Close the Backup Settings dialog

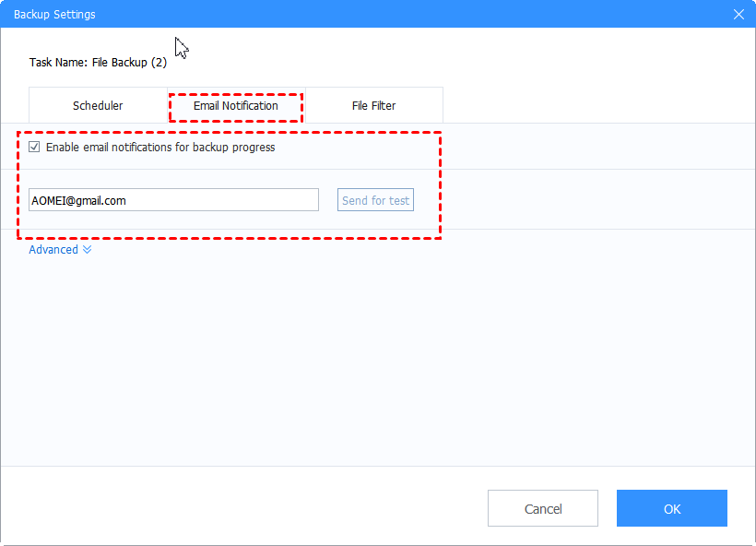coord(738,14)
